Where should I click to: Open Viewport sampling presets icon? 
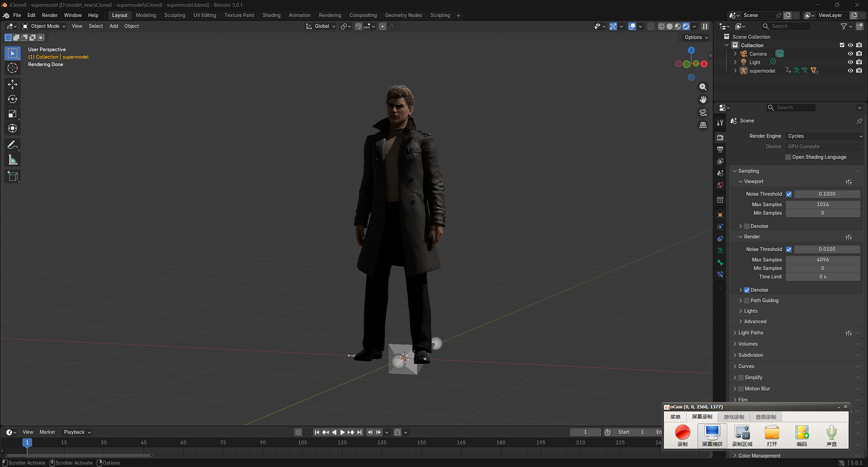848,182
